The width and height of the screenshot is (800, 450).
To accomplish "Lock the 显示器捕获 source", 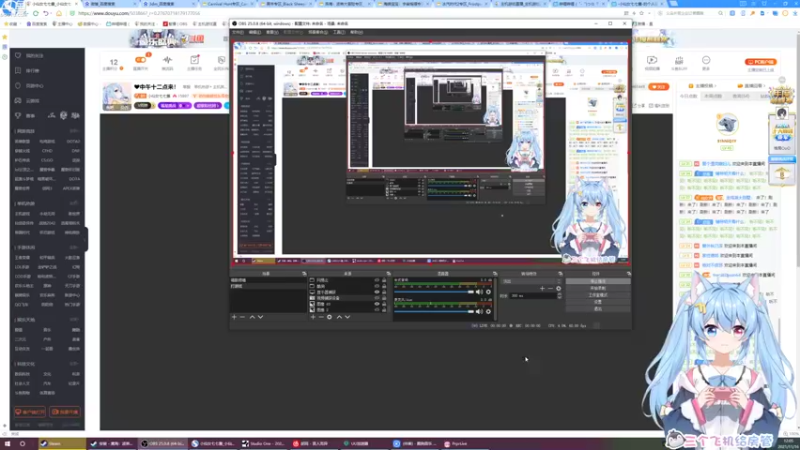I will [x=384, y=292].
